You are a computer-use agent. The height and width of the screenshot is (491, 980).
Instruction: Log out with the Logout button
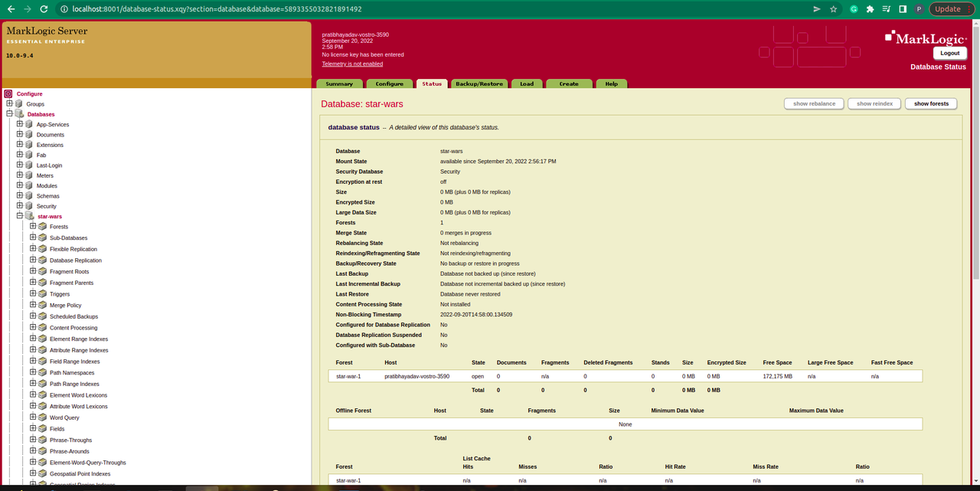(x=949, y=53)
